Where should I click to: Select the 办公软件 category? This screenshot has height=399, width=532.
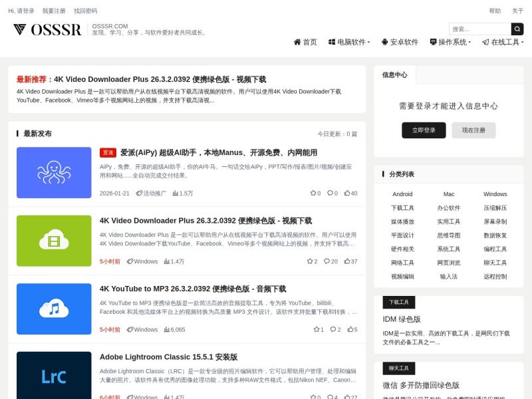448,208
